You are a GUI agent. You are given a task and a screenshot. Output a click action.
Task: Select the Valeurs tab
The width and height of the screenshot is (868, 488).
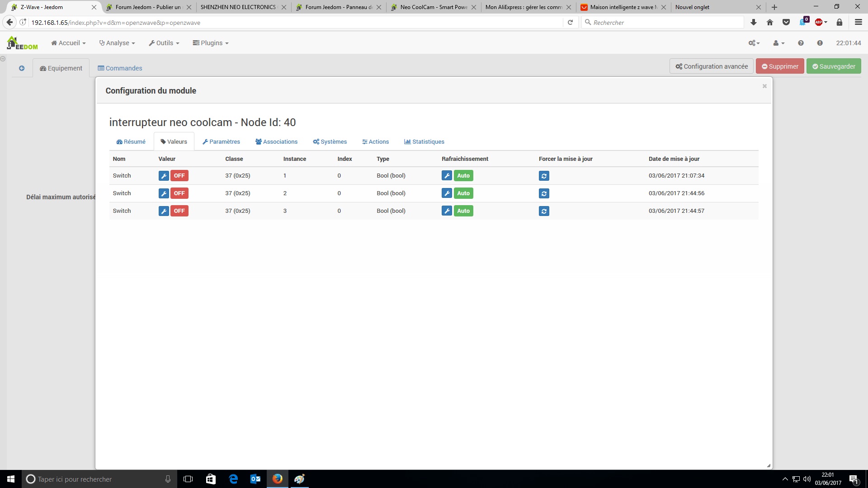174,141
